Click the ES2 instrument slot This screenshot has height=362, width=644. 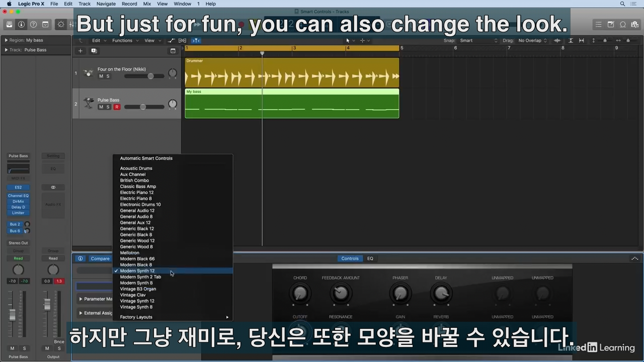(18, 188)
